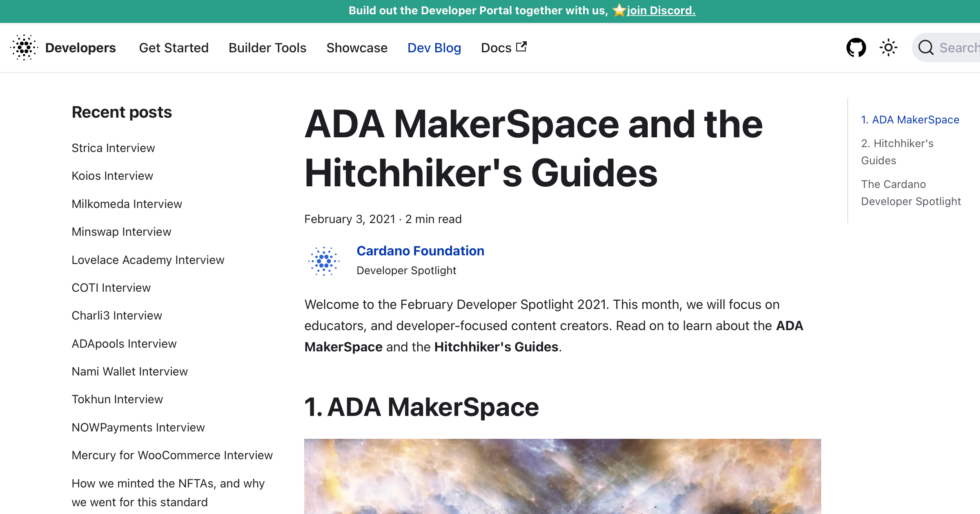Open the Docs external link
The height and width of the screenshot is (514, 980).
(504, 48)
